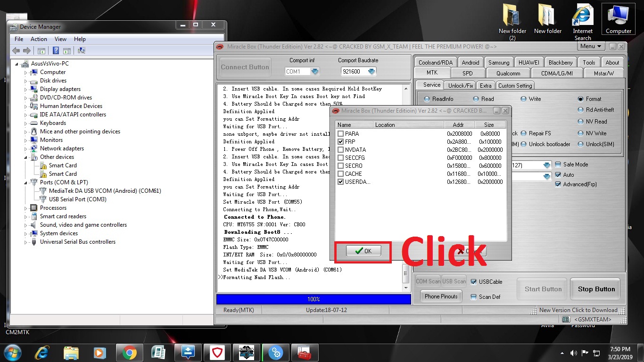Collapse the AsusVsVivo-PC root node

17,64
